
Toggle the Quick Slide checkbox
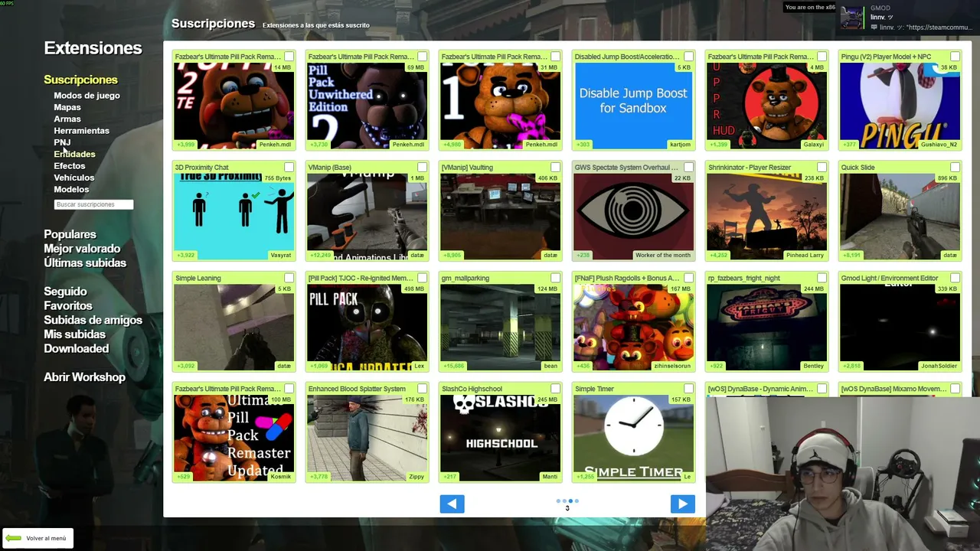[955, 168]
